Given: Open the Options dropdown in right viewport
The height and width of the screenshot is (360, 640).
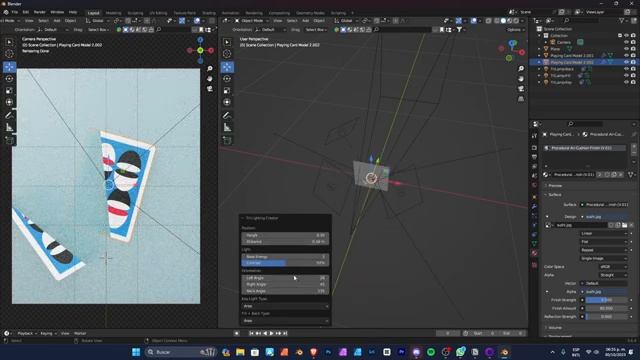Looking at the screenshot, I should [515, 30].
